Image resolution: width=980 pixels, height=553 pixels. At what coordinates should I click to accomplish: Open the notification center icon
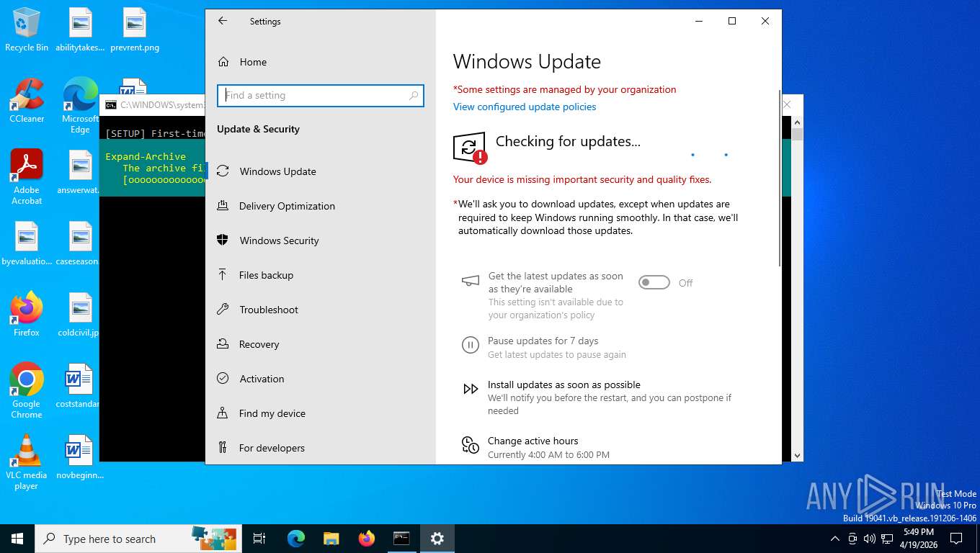point(956,539)
